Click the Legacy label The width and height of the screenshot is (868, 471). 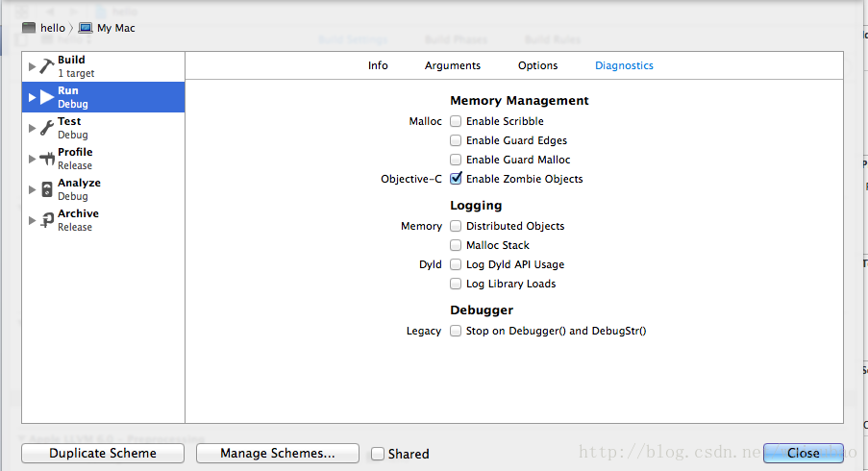click(x=424, y=331)
